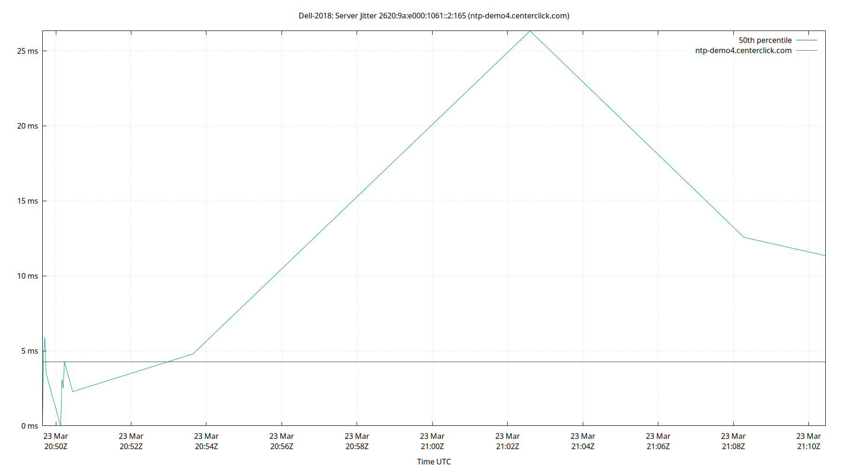Select the ntp-demo4.centerclick.com legend entry
This screenshot has height=469, width=868.
[743, 50]
